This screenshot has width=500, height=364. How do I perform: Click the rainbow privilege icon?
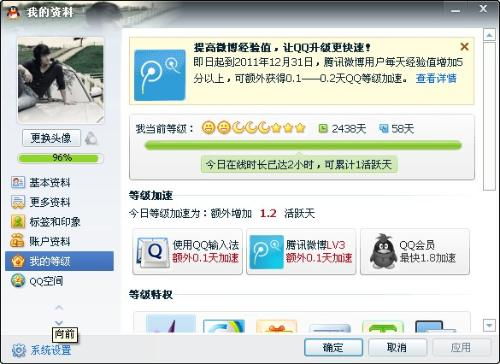point(224,326)
